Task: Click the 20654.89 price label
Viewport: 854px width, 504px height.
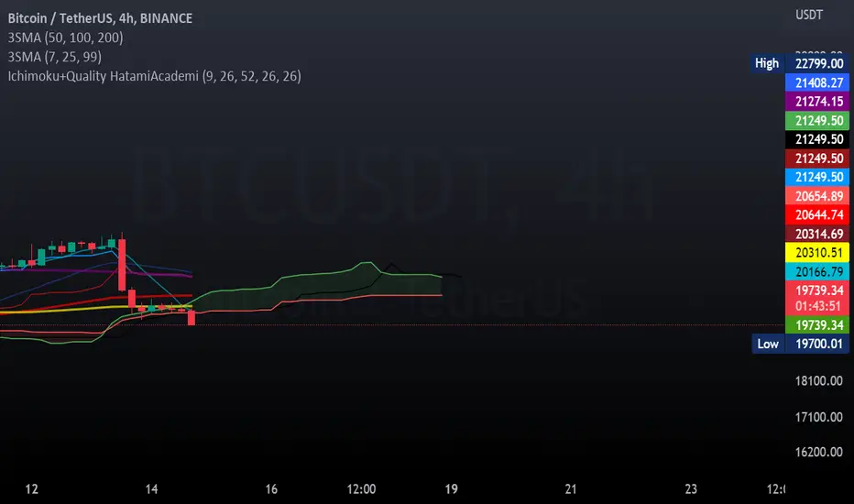Action: (x=817, y=196)
